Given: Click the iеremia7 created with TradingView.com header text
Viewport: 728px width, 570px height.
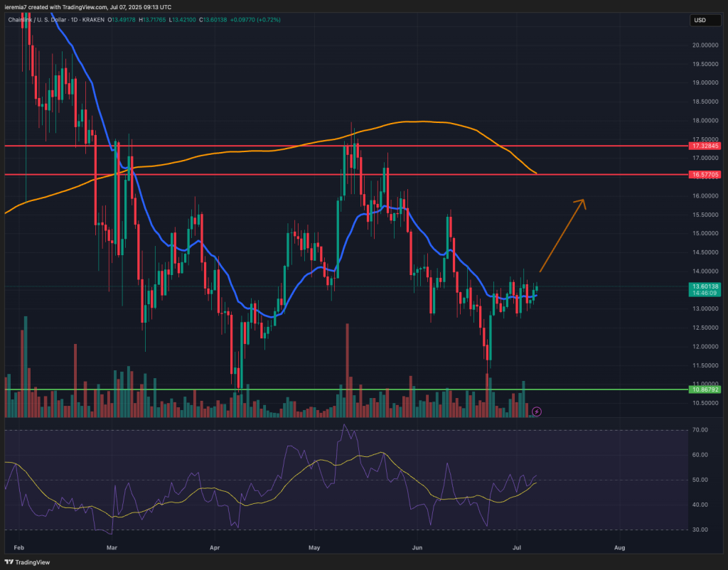Looking at the screenshot, I should pos(88,7).
